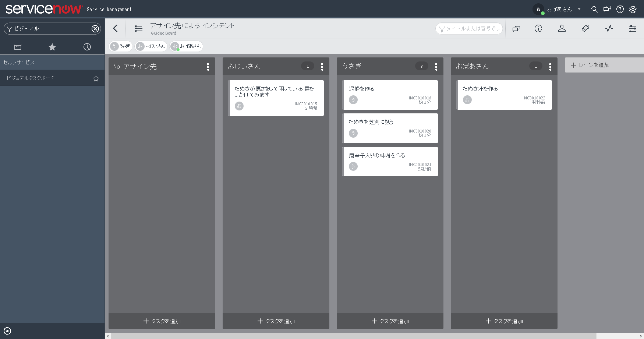Switch to the history clock tab in navigator
This screenshot has width=644, height=339.
coord(87,47)
